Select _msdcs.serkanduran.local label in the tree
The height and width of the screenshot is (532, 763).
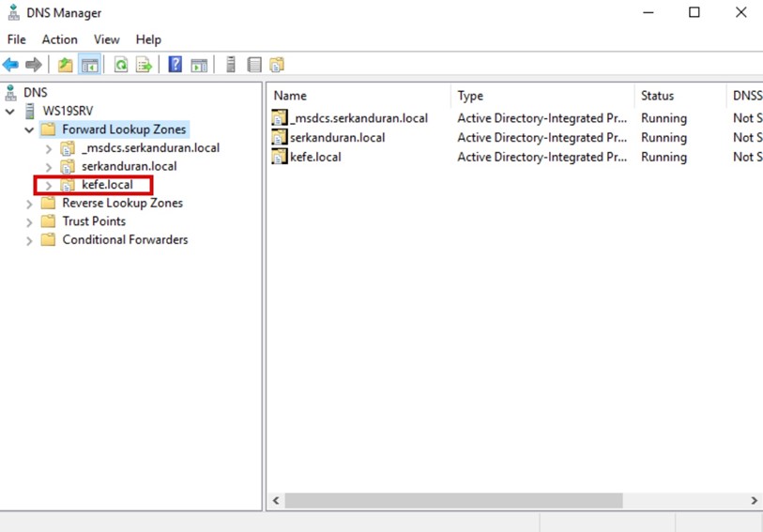[150, 148]
